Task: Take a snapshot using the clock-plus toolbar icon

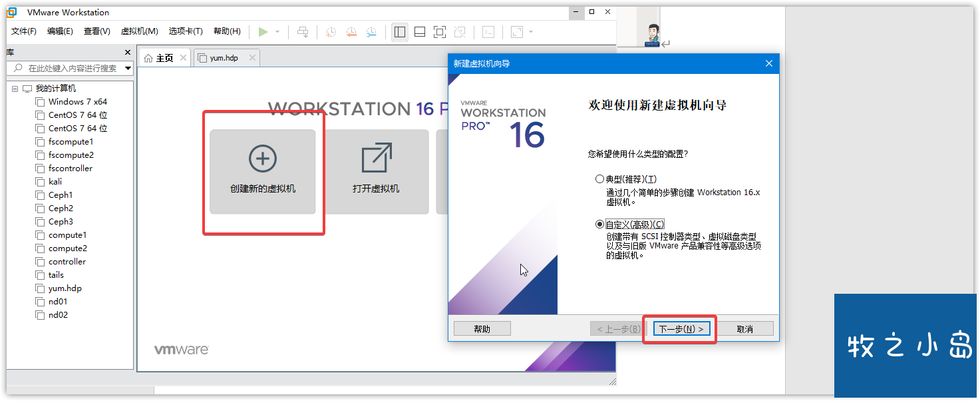Action: tap(331, 31)
